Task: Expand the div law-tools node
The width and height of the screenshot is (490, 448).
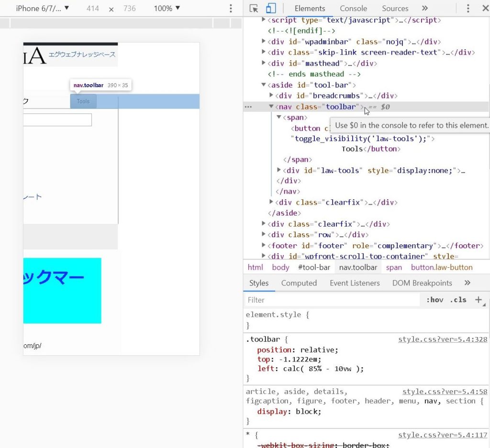Action: click(x=279, y=170)
